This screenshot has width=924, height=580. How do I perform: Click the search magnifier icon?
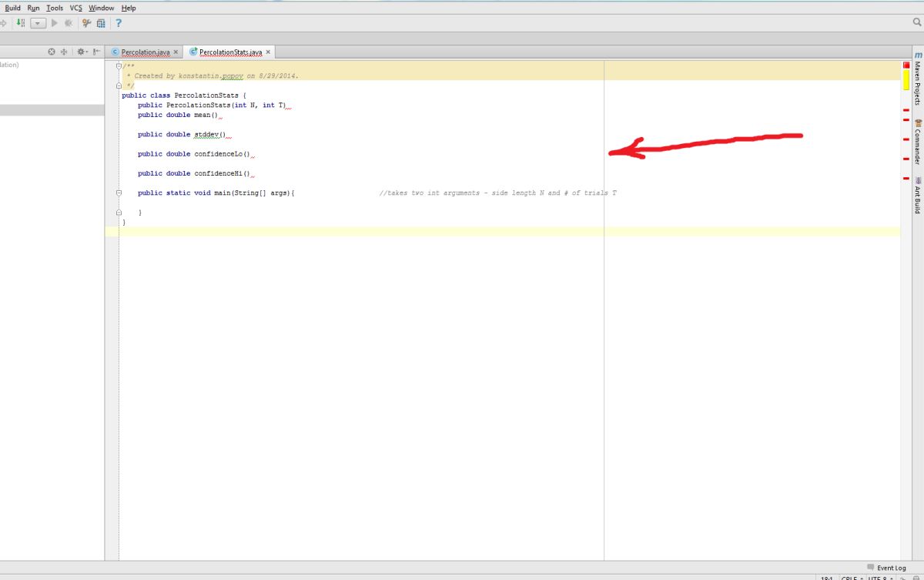pyautogui.click(x=917, y=23)
